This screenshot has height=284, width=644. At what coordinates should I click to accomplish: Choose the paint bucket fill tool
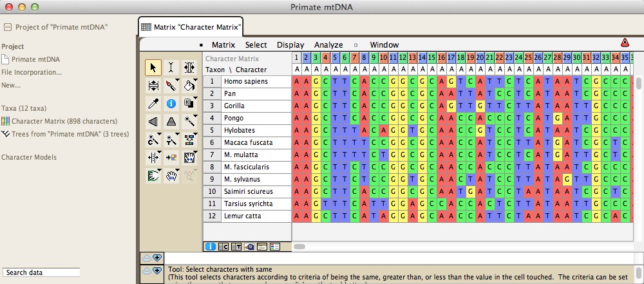[x=189, y=85]
